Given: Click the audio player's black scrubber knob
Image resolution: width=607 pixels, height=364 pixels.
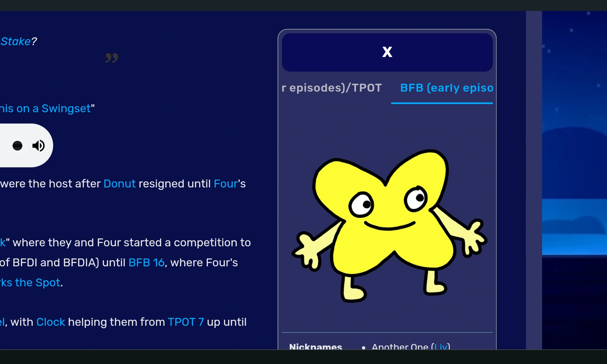Looking at the screenshot, I should pyautogui.click(x=17, y=146).
